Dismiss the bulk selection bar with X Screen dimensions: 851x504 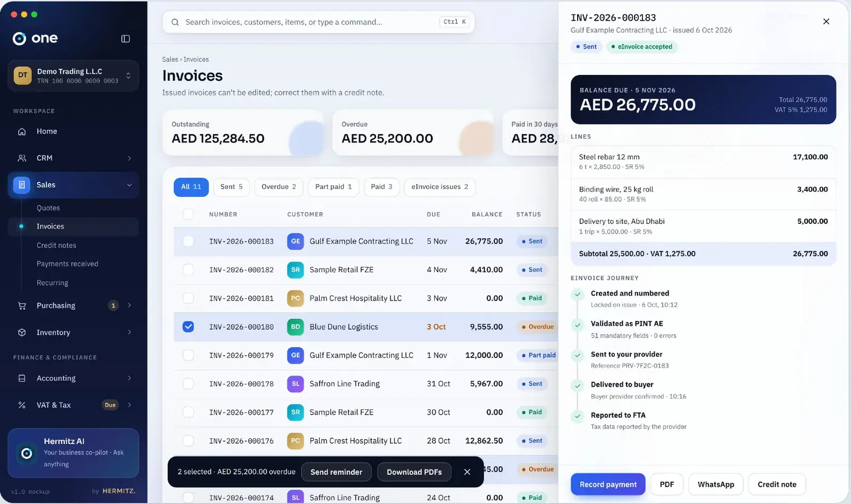467,472
